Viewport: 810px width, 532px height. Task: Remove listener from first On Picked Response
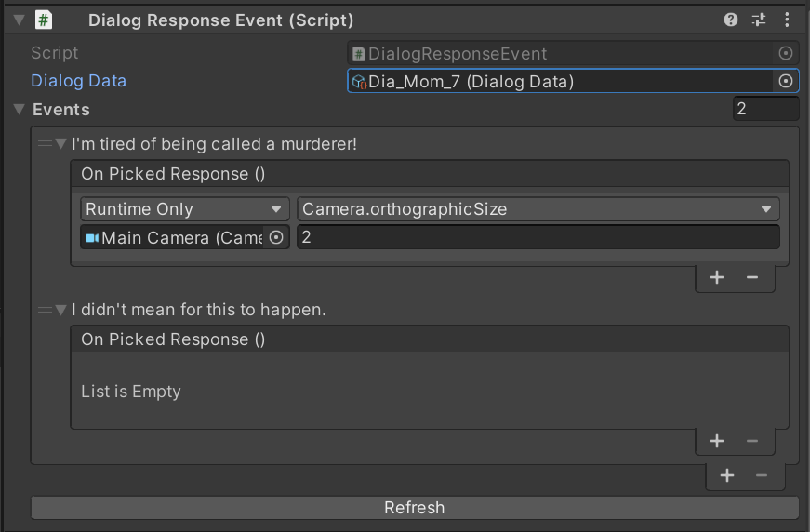pyautogui.click(x=752, y=278)
